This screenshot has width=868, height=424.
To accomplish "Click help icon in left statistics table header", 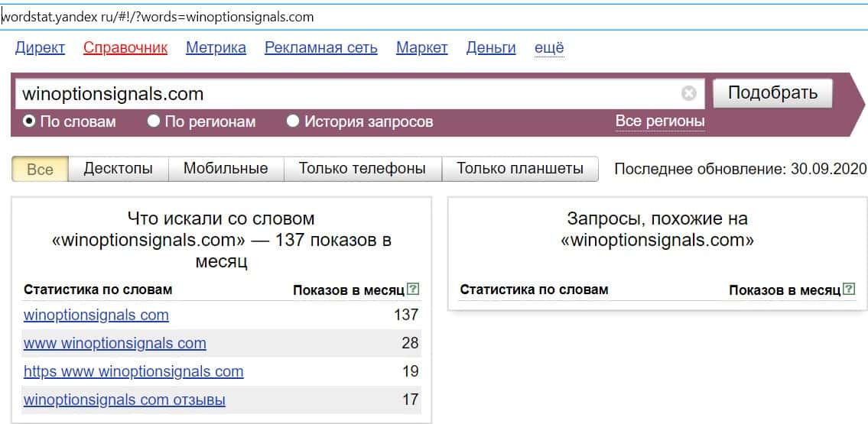I will pos(413,290).
